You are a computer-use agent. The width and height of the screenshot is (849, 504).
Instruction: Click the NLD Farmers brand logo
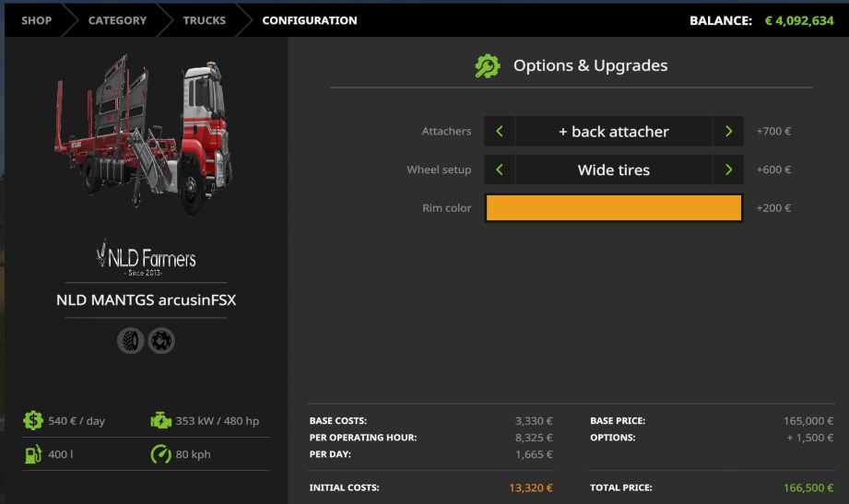146,258
